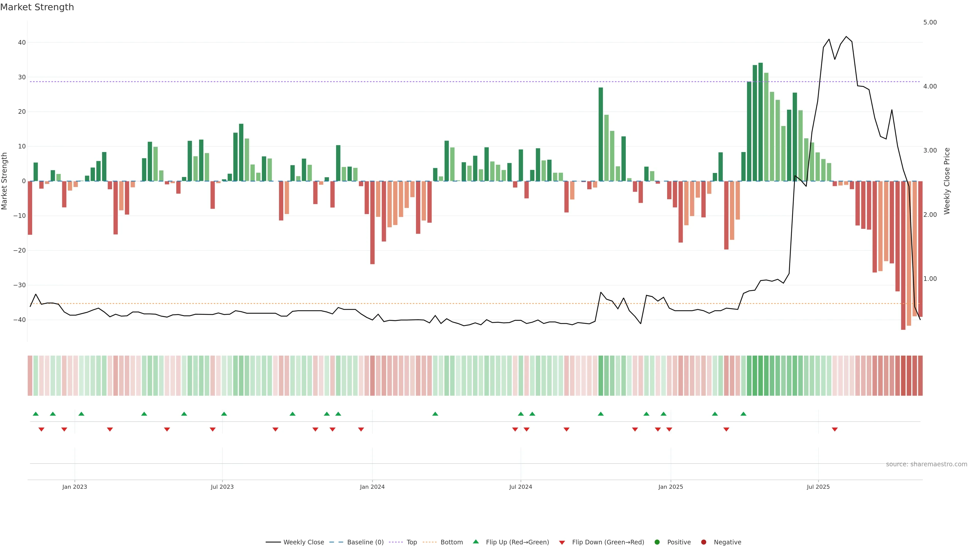This screenshot has width=980, height=551.
Task: Click the Bottom legend line item
Action: point(451,542)
